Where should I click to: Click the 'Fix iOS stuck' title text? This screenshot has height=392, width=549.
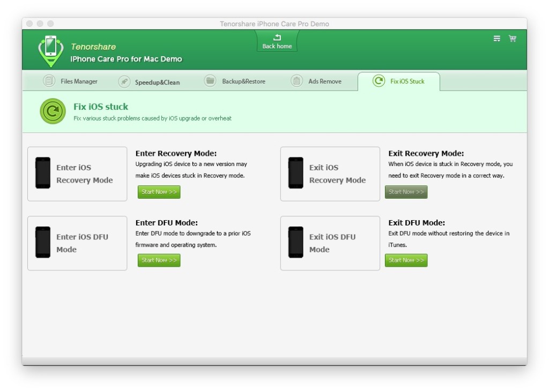pyautogui.click(x=101, y=107)
